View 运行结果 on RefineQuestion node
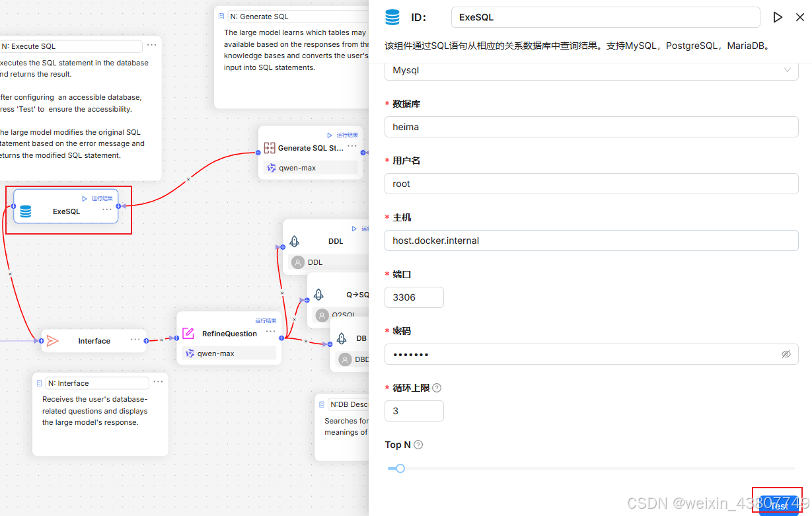The width and height of the screenshot is (812, 516). [x=266, y=320]
